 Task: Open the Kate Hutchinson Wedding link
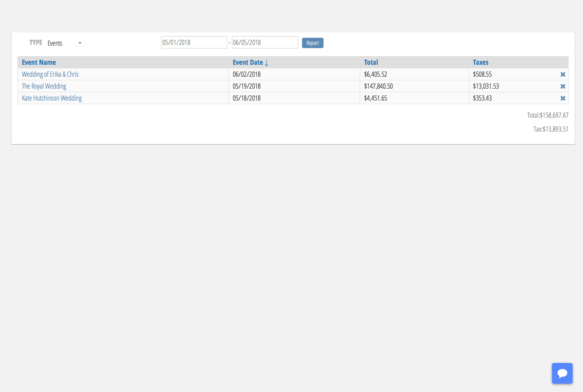pyautogui.click(x=52, y=98)
